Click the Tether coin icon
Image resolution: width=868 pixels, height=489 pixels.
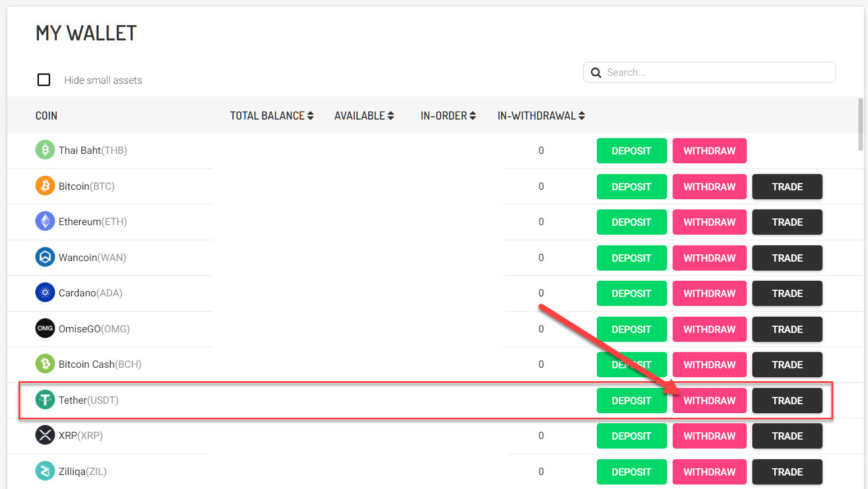point(45,400)
